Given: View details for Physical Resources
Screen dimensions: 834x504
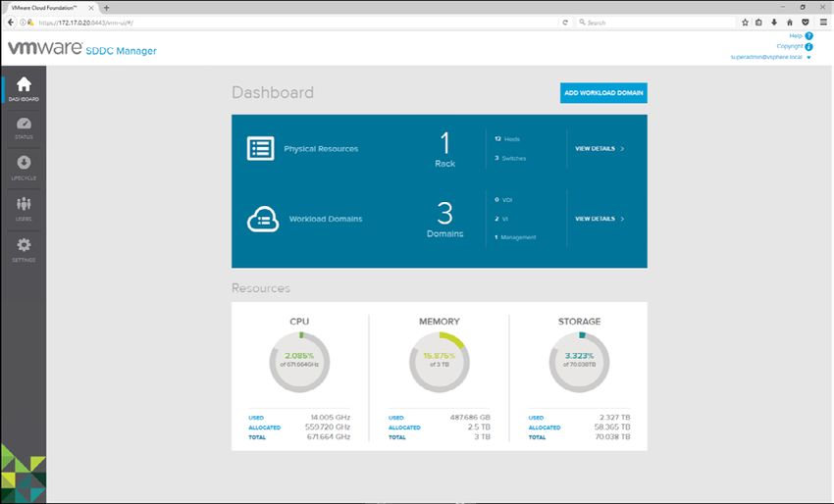Looking at the screenshot, I should (599, 149).
